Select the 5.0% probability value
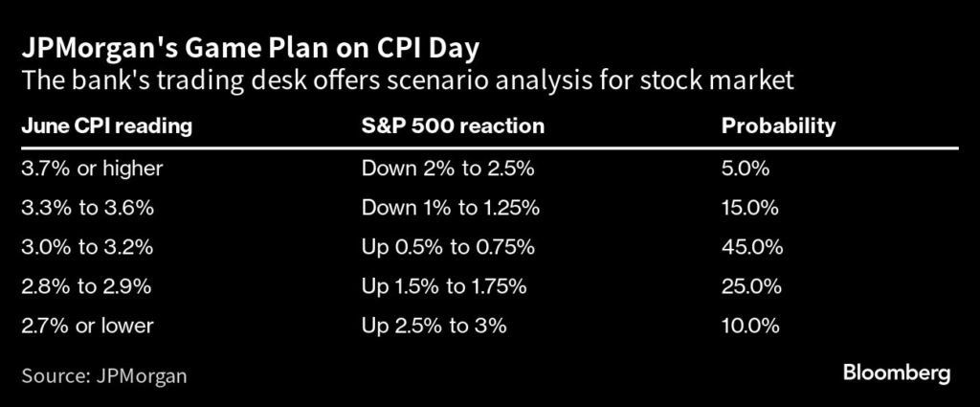This screenshot has width=980, height=407. coord(746,169)
